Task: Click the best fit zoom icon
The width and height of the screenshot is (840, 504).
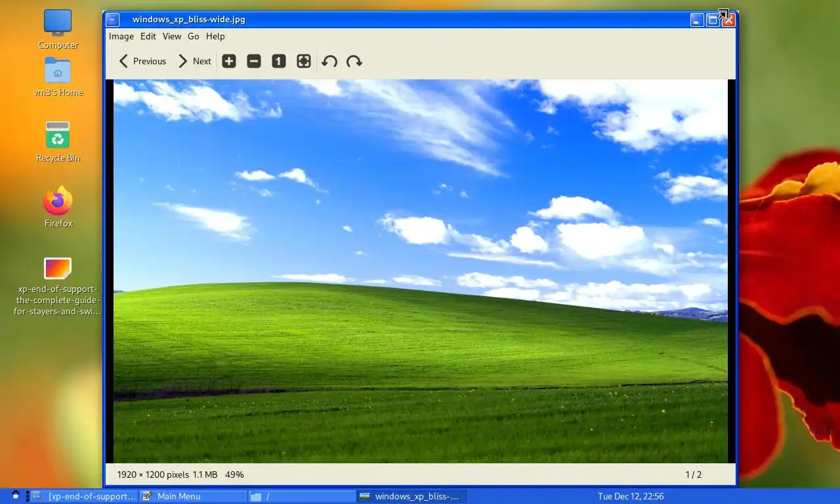Action: pyautogui.click(x=303, y=61)
